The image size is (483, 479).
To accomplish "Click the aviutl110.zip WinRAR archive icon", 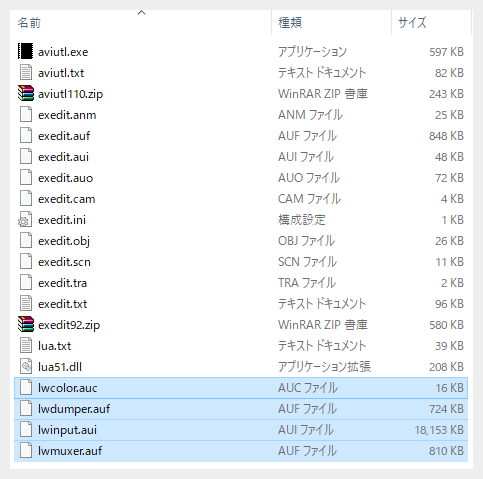I will (x=26, y=93).
